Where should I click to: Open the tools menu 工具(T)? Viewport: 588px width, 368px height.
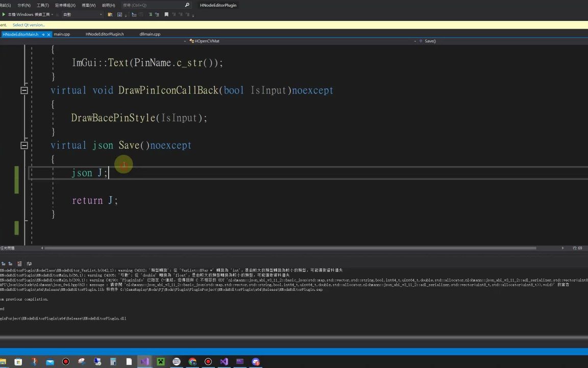[43, 5]
